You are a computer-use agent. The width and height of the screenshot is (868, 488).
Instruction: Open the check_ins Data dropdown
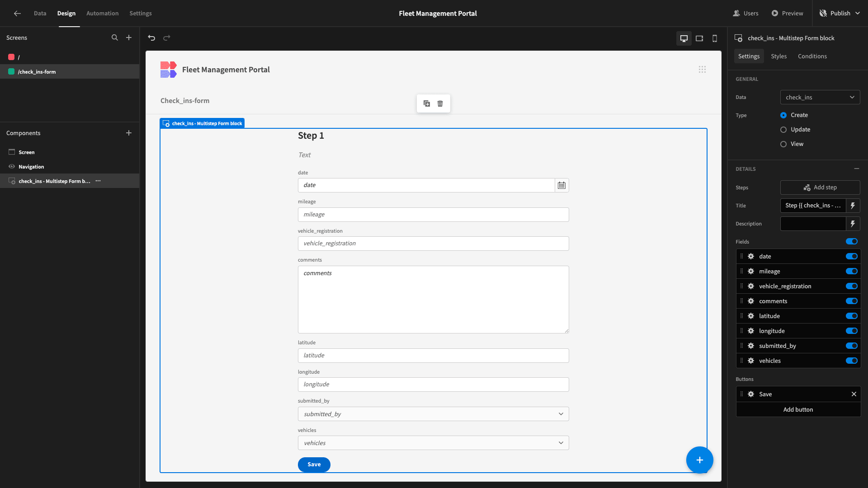[x=820, y=97]
